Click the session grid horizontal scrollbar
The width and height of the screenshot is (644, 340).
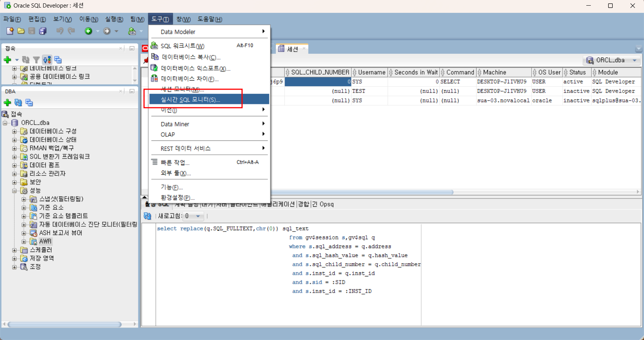coord(362,192)
